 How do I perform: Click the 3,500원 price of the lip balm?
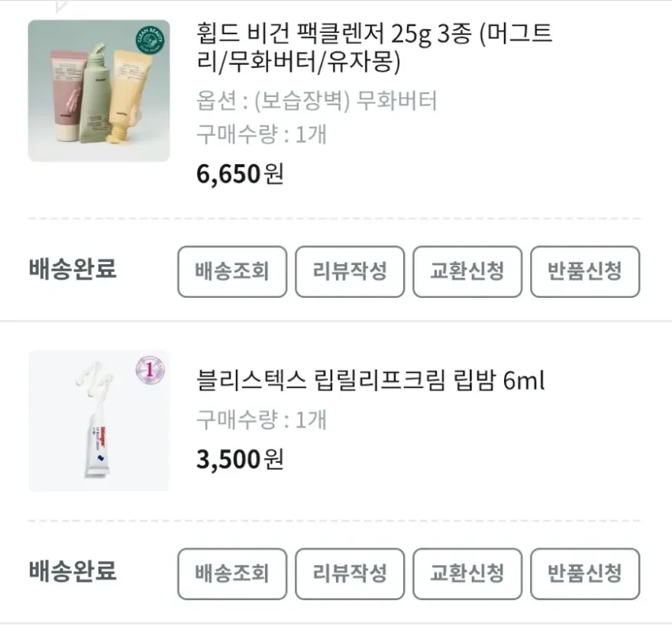click(x=240, y=459)
